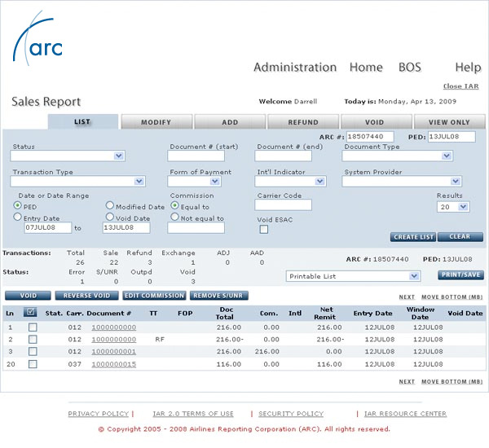Expand the Int'l Indicator dropdown
The height and width of the screenshot is (448, 489).
tap(291, 182)
